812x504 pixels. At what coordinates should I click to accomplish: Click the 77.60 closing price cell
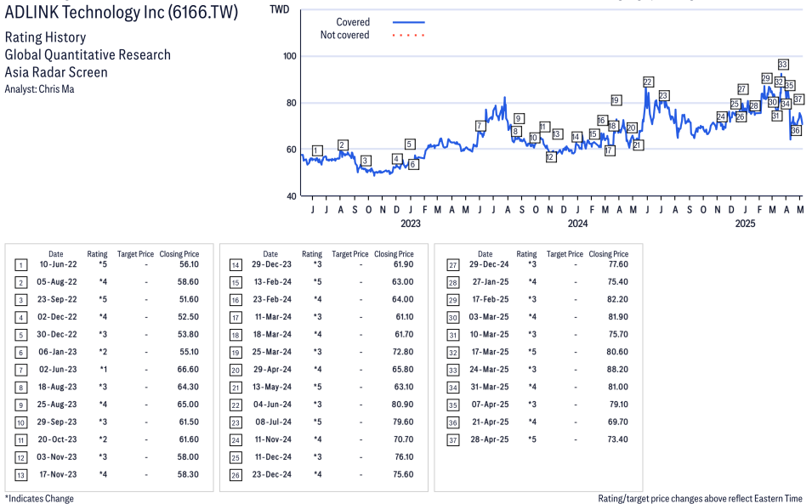(618, 264)
